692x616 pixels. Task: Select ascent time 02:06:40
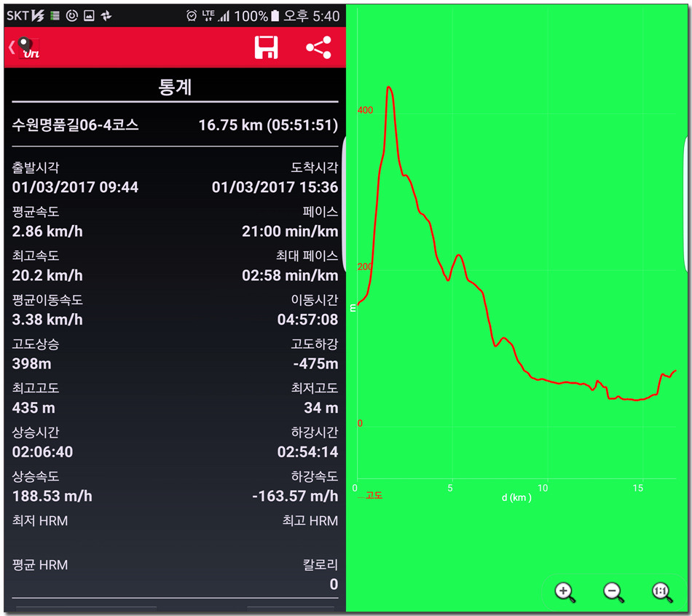pos(42,452)
